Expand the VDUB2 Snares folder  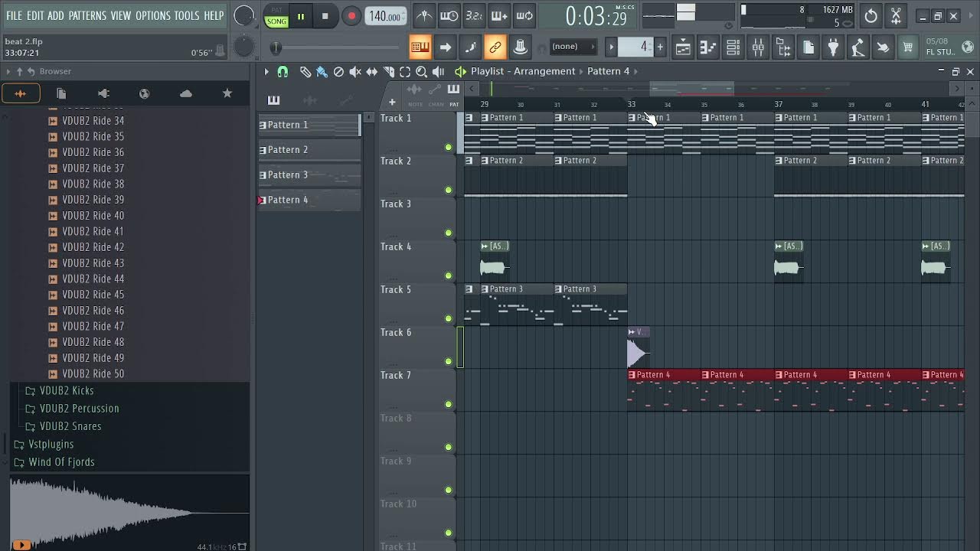(70, 426)
